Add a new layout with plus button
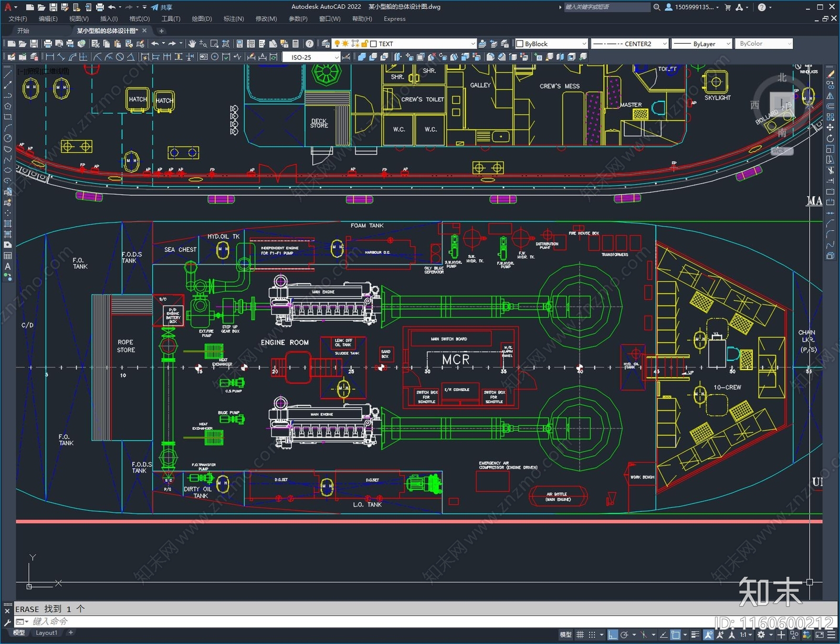 [70, 633]
